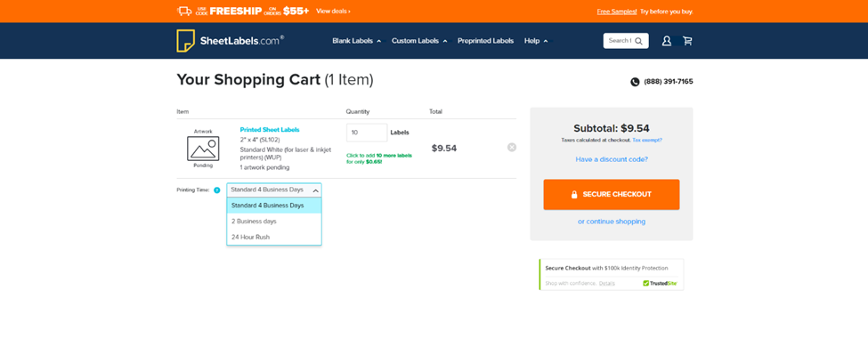
Task: Select Standard 4 Business Days option
Action: (x=274, y=206)
